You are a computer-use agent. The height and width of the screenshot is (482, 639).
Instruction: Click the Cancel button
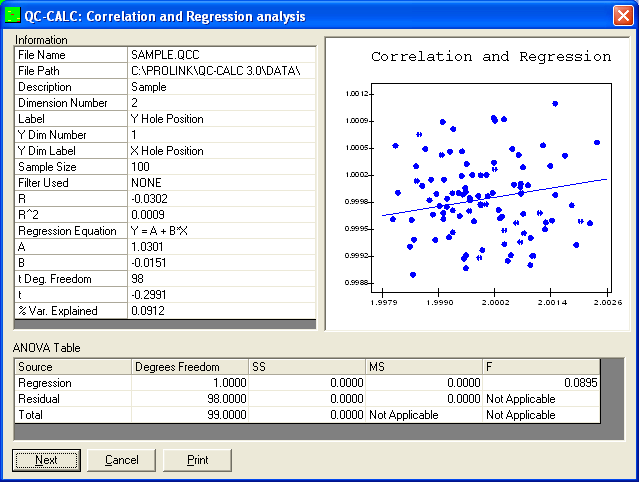121,460
